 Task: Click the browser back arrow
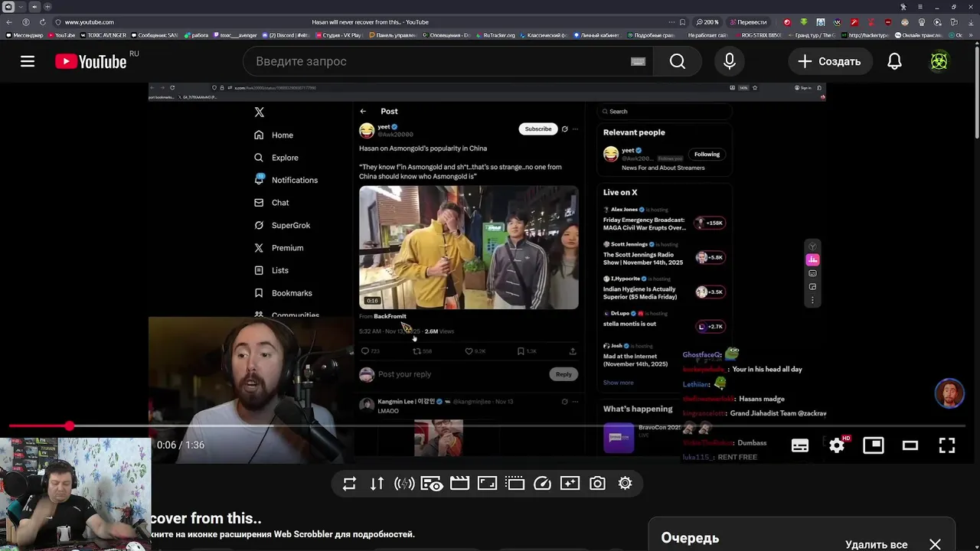(10, 22)
